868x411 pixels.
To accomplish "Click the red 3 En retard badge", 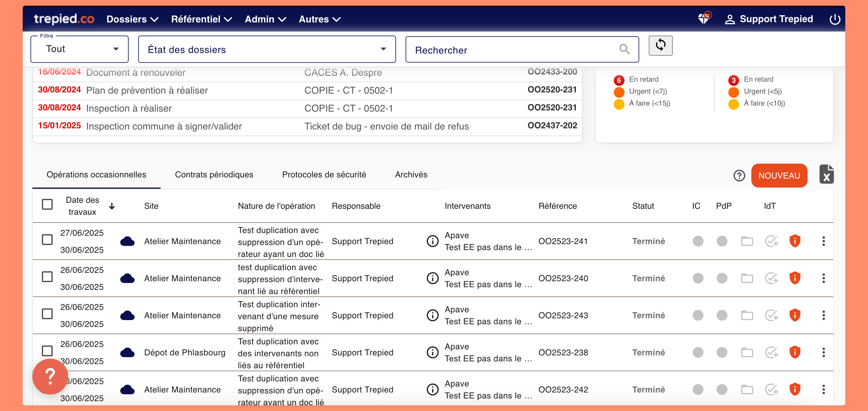I will (x=734, y=80).
